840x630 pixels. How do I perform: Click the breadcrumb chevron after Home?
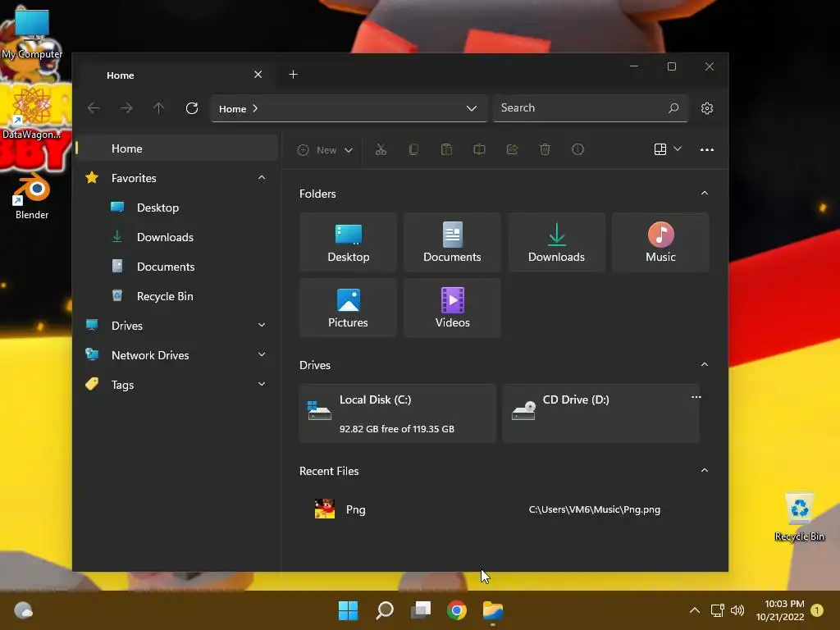coord(256,108)
